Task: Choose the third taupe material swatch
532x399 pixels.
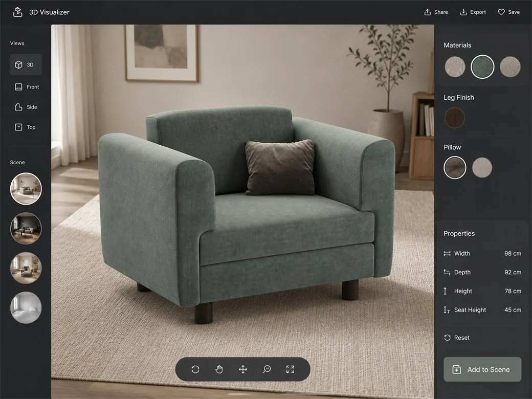Action: (510, 67)
